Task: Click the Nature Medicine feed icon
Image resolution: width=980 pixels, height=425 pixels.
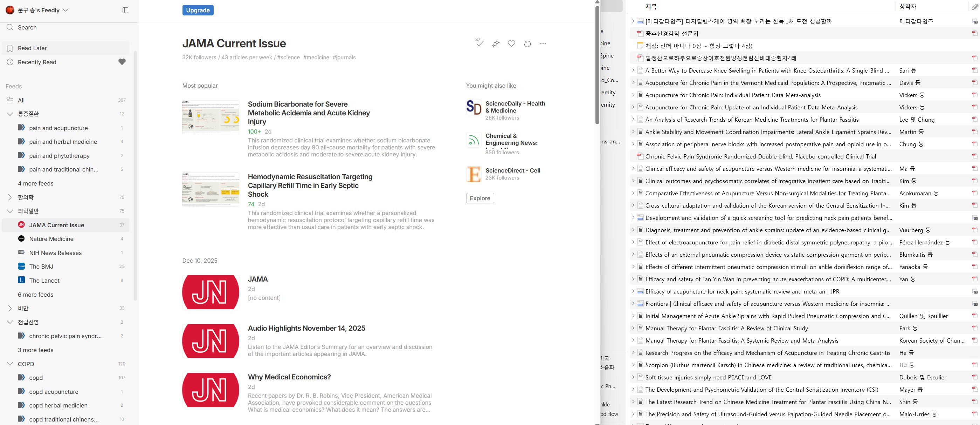Action: pyautogui.click(x=21, y=238)
